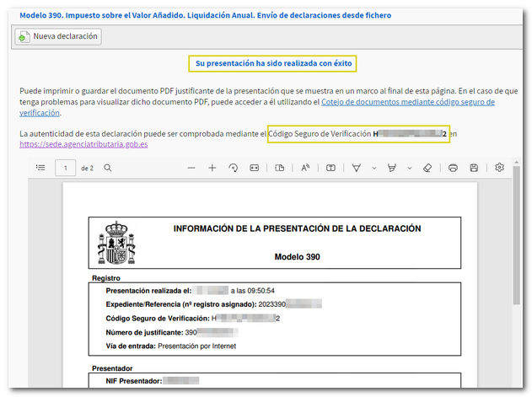Open the sede.agenciatributaria.gob.es link
Image resolution: width=532 pixels, height=397 pixels.
(83, 144)
